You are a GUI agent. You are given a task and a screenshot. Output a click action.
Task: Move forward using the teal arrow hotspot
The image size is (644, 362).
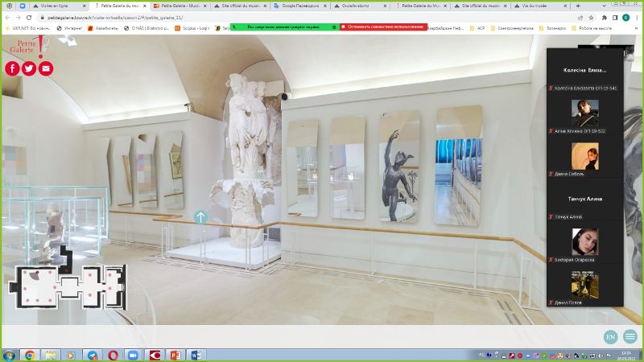click(200, 217)
